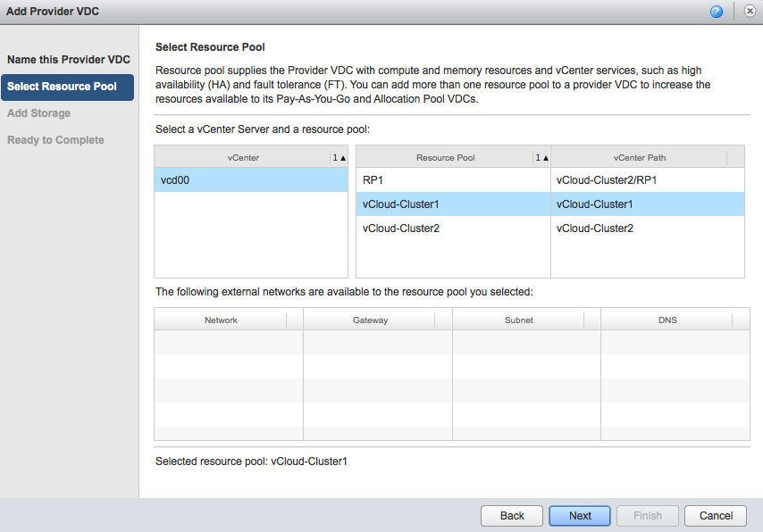Sort by Network column header
The image size is (763, 532).
(x=221, y=320)
